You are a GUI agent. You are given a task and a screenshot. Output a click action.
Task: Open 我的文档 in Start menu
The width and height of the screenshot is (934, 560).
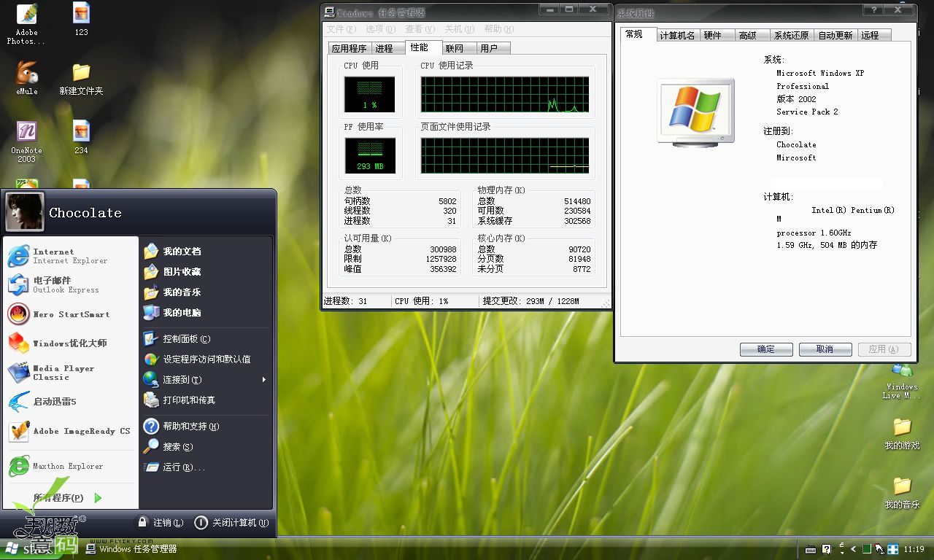pyautogui.click(x=206, y=252)
